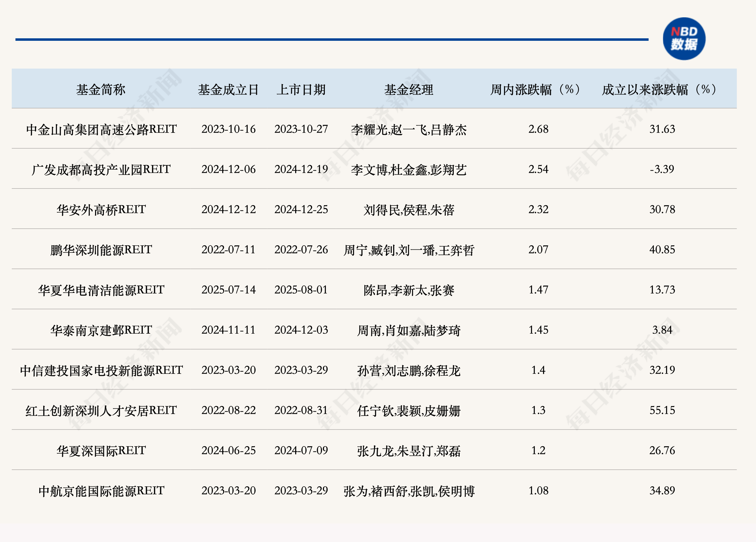Click fund name 华夏华电清洁能源REIT
Image resolution: width=756 pixels, height=542 pixels.
tap(101, 290)
